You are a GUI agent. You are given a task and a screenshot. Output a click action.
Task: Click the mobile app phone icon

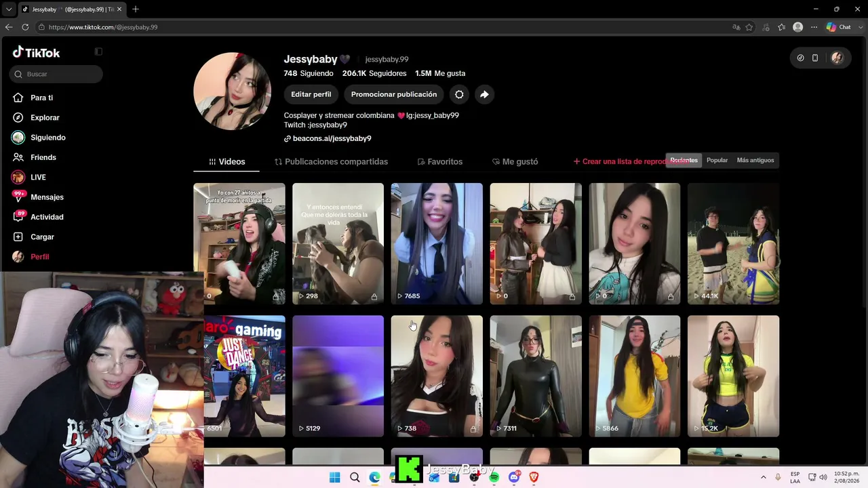(815, 58)
